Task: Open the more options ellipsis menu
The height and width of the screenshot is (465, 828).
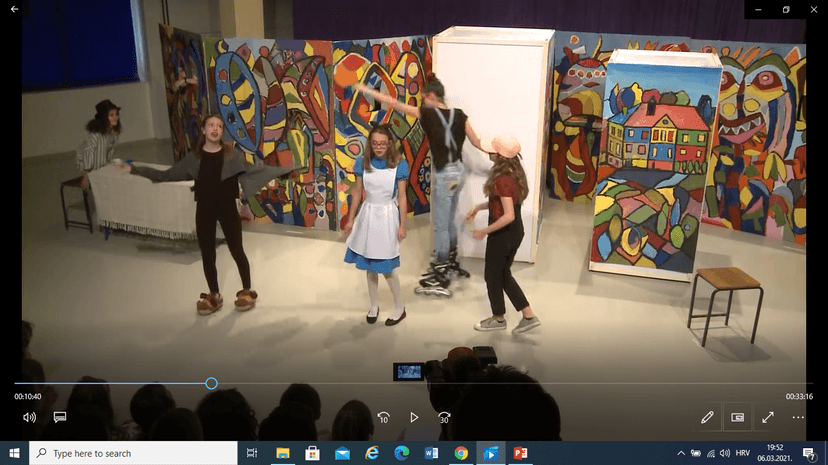Action: click(798, 417)
